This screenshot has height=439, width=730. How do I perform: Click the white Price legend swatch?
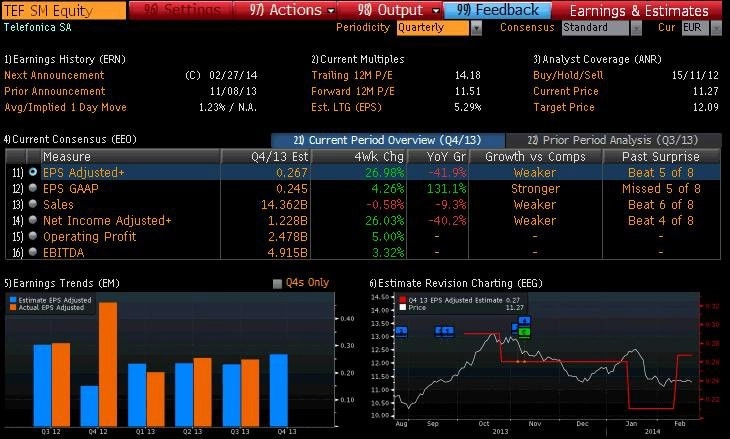pyautogui.click(x=403, y=308)
